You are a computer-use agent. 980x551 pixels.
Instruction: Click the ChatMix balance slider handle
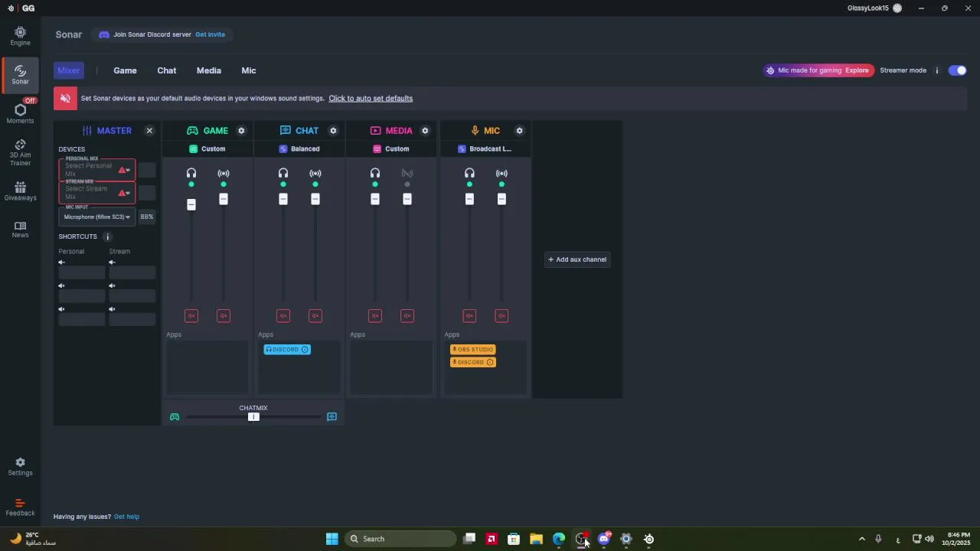[x=253, y=417]
